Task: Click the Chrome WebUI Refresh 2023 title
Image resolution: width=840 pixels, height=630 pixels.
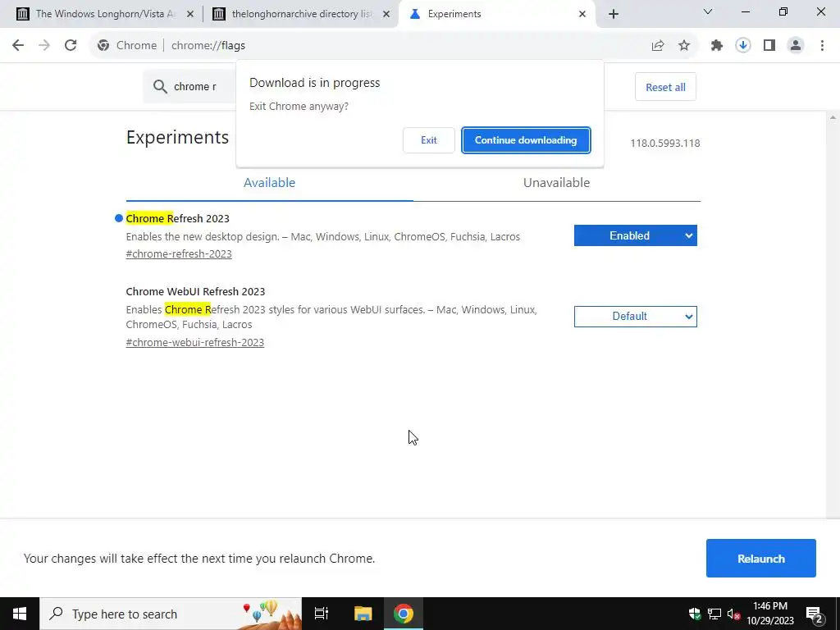Action: click(195, 291)
